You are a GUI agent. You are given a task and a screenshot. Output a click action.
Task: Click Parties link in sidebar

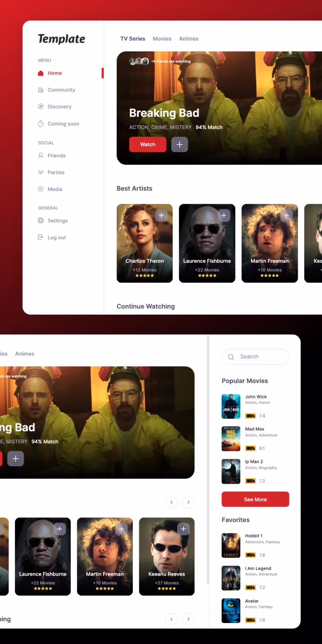(x=56, y=172)
